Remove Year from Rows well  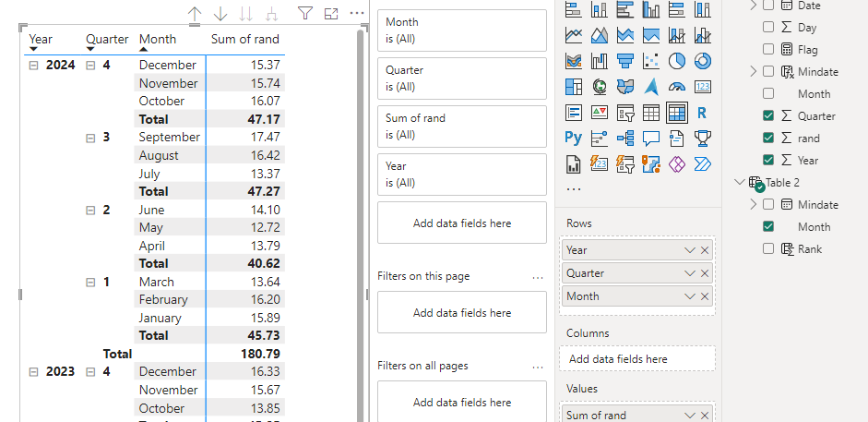click(705, 250)
